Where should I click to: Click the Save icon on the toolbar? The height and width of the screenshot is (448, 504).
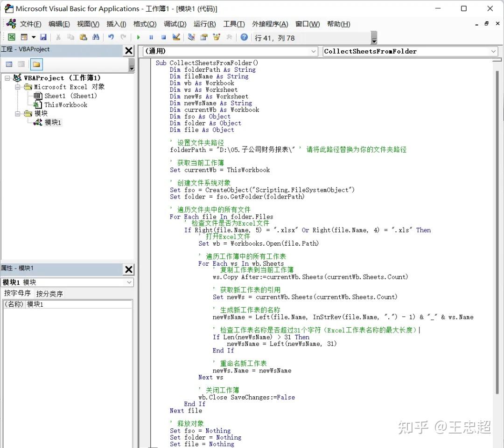pyautogui.click(x=43, y=37)
